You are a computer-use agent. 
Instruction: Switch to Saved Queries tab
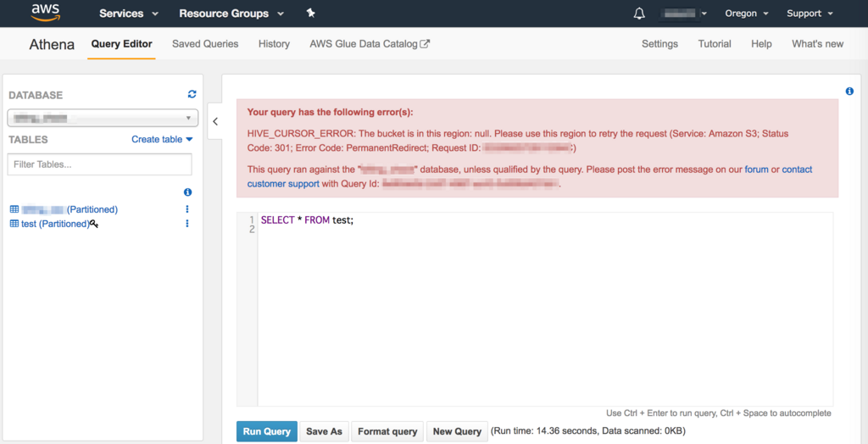[x=205, y=44]
